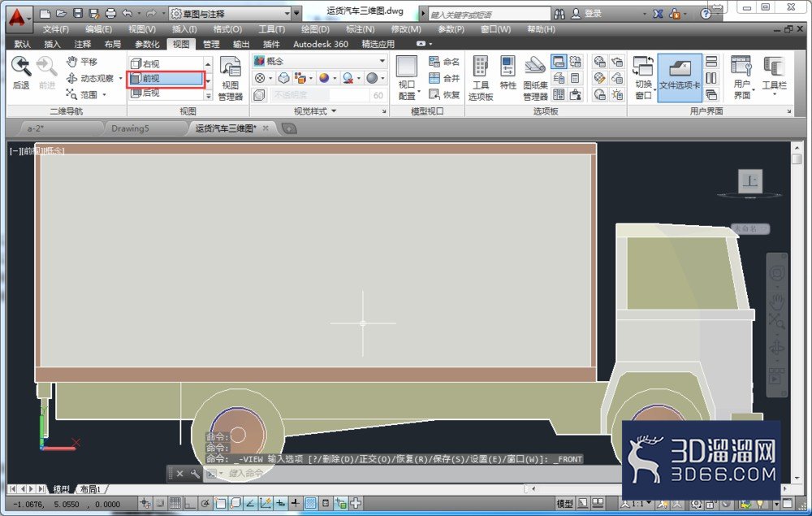The height and width of the screenshot is (516, 812).
Task: Expand the 视觉样式 panel title arrow
Action: click(334, 111)
